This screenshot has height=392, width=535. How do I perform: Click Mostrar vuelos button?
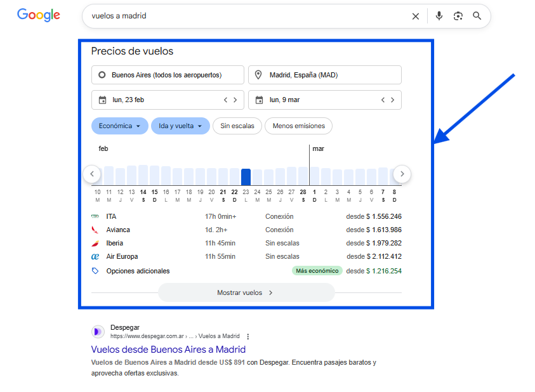click(x=246, y=292)
